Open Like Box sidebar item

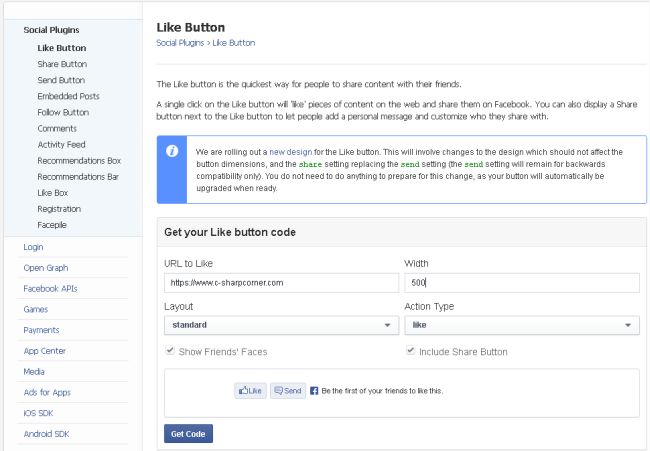pyautogui.click(x=53, y=193)
